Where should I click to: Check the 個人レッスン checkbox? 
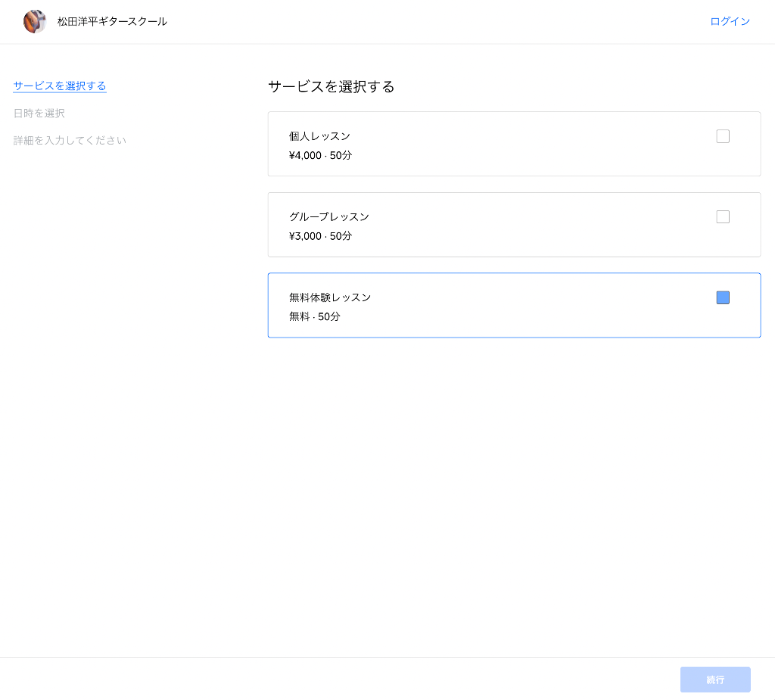(x=723, y=136)
